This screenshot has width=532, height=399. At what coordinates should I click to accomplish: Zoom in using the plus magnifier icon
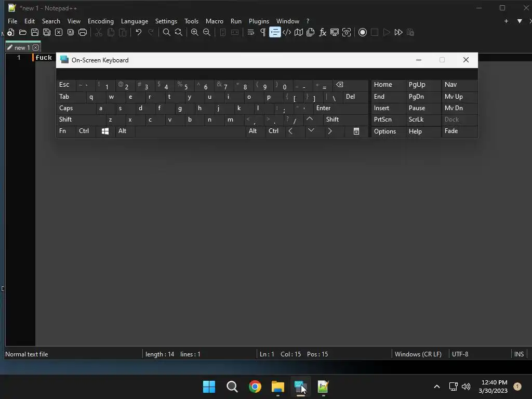click(x=195, y=32)
